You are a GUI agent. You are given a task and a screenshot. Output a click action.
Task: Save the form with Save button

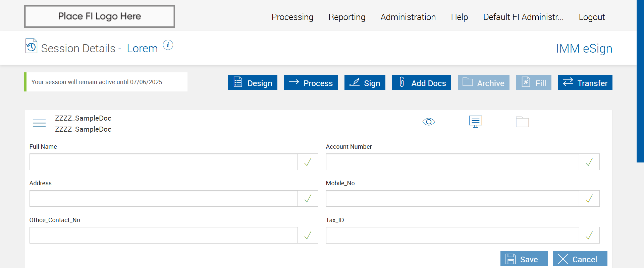click(524, 259)
